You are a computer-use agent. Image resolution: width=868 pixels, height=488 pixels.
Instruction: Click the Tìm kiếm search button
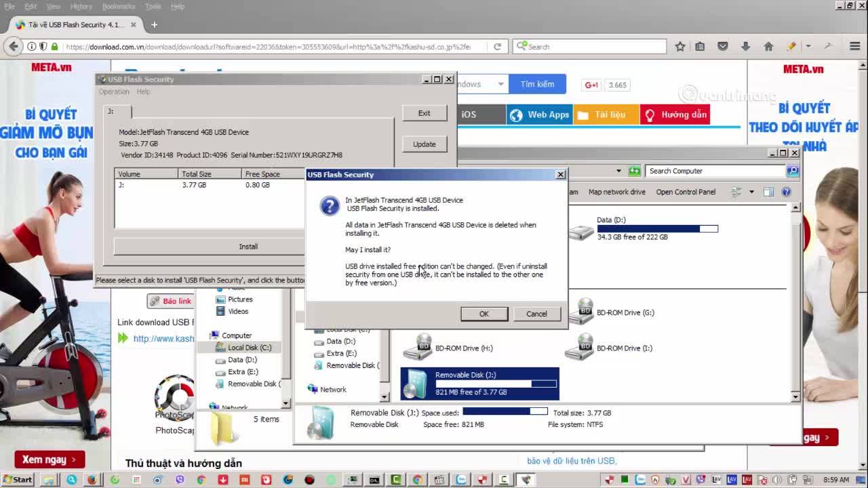click(537, 84)
